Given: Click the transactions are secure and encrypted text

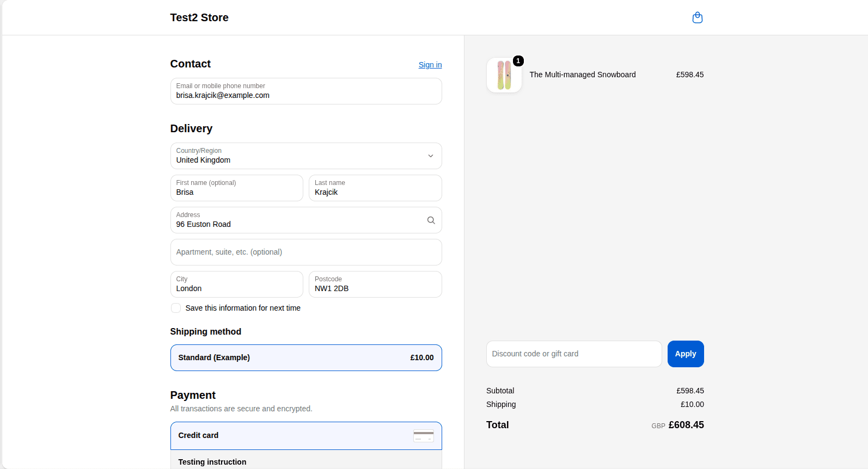Looking at the screenshot, I should [x=241, y=409].
